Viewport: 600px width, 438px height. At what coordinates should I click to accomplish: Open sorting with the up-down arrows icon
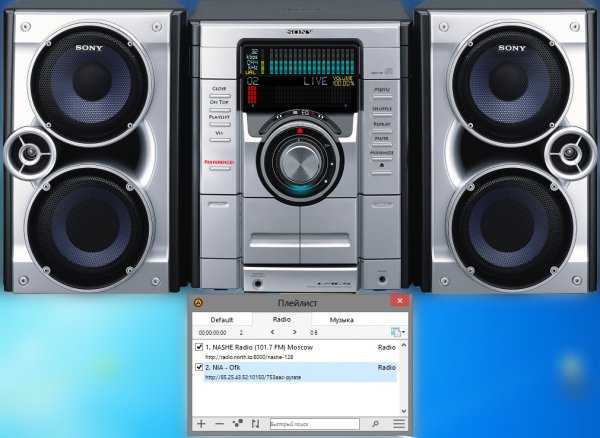[255, 423]
